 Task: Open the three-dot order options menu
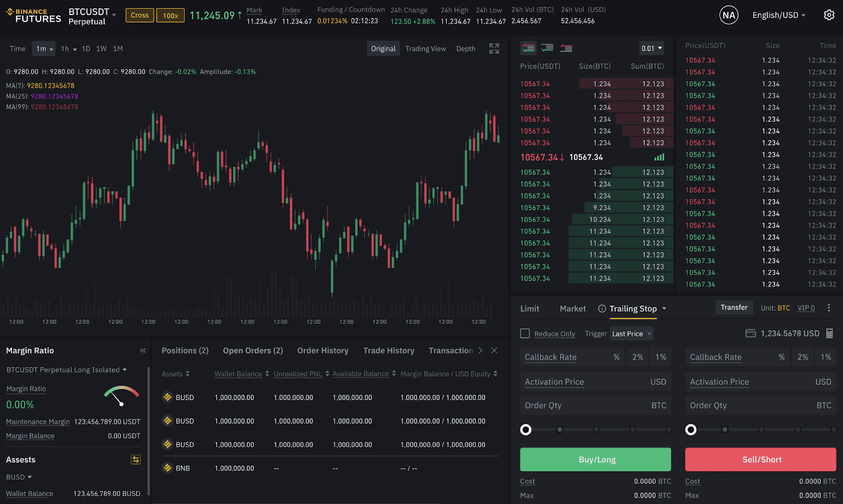[829, 308]
